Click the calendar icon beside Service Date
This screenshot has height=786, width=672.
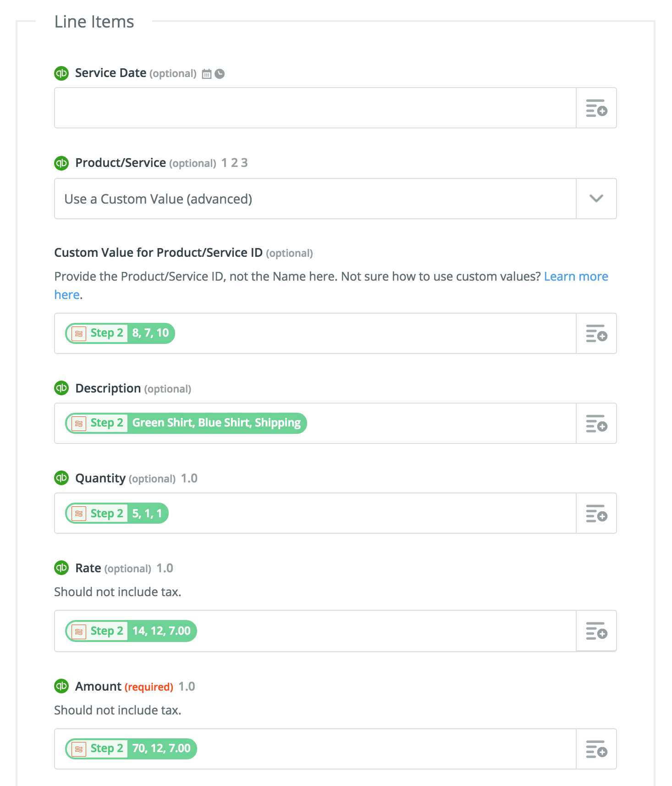207,74
